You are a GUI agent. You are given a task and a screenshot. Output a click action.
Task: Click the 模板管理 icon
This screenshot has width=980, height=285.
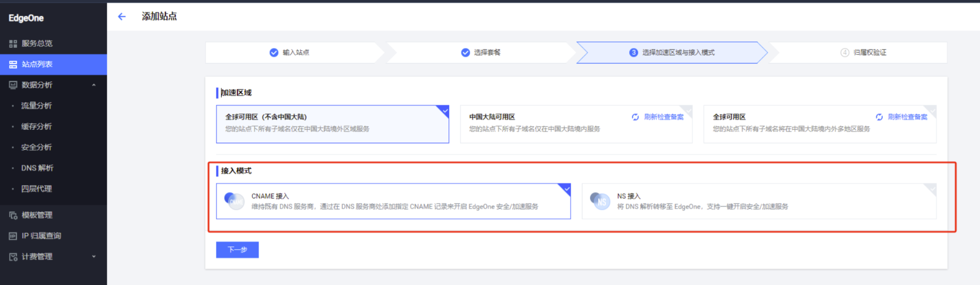(x=13, y=215)
